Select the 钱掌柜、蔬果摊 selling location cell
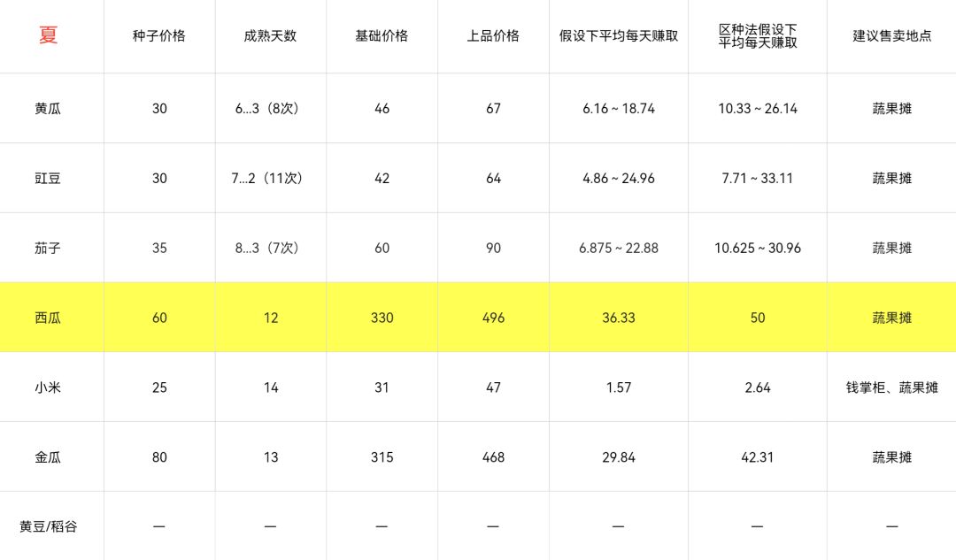The width and height of the screenshot is (956, 560). (892, 387)
